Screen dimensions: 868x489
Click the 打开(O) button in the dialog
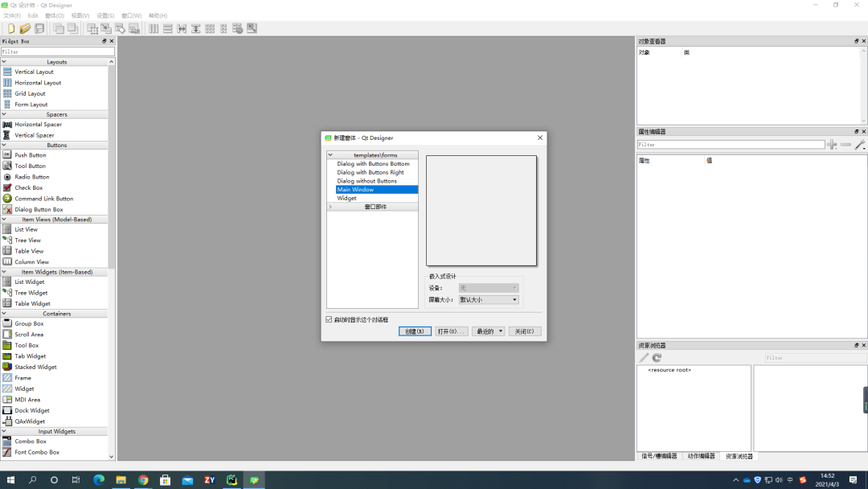[x=451, y=331]
